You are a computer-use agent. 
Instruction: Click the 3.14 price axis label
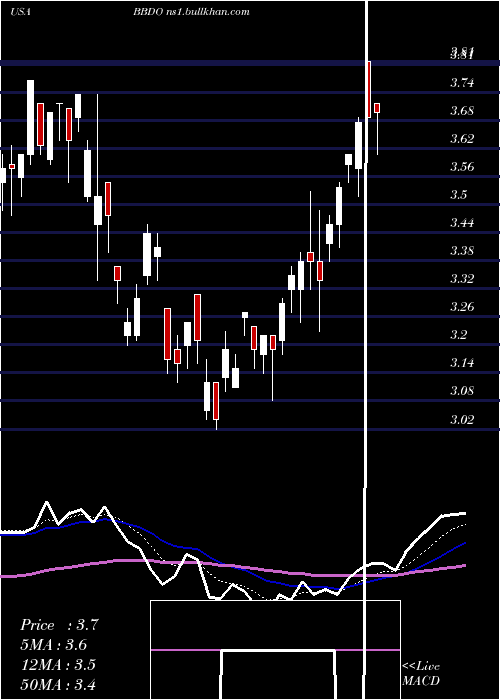point(462,363)
